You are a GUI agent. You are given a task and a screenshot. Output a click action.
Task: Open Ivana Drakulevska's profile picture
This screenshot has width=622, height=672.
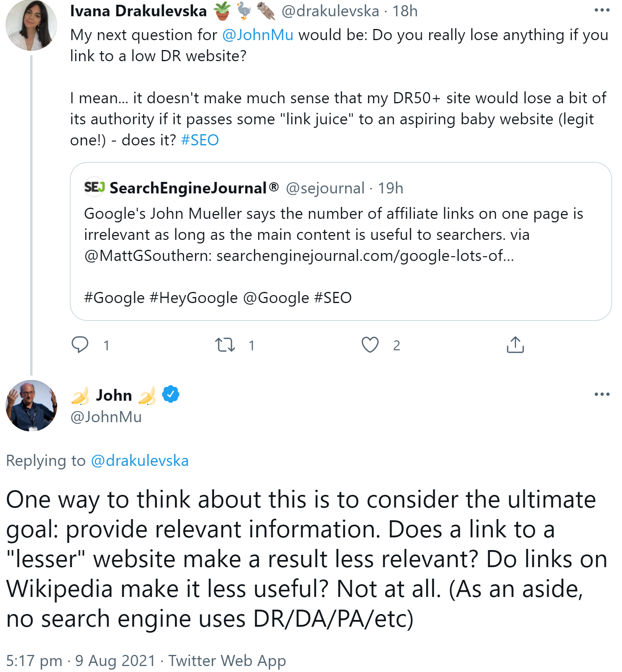coord(31,25)
